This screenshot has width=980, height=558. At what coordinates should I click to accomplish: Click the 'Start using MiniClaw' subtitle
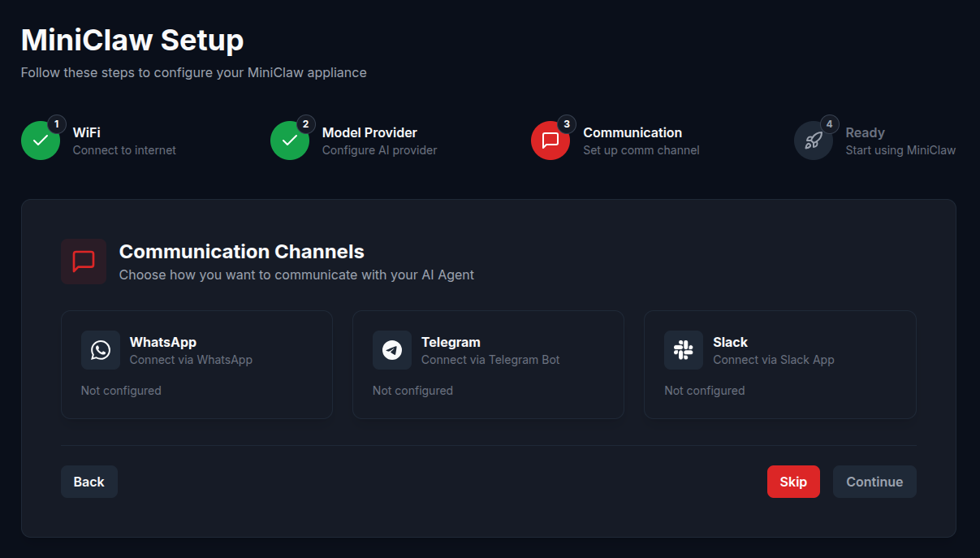tap(900, 150)
